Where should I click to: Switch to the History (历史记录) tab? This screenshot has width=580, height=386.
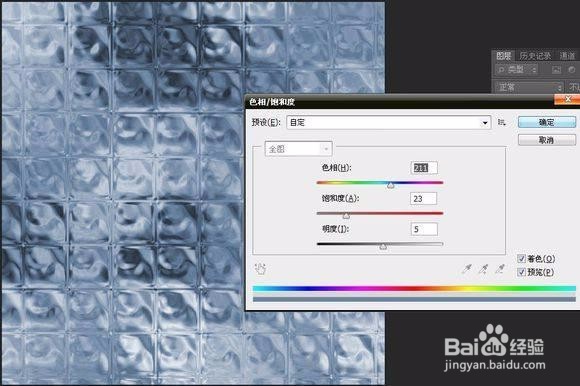[535, 56]
